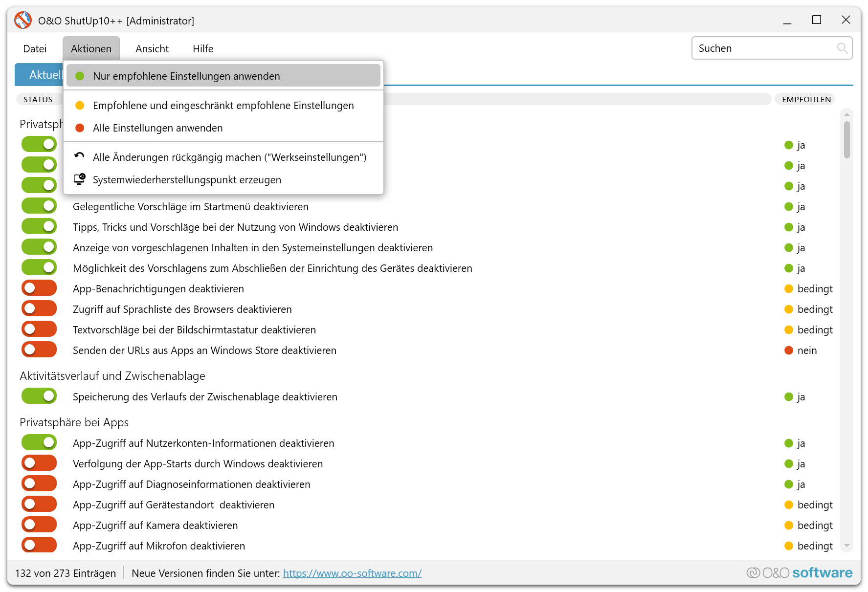Click the red dot beside Alle Einstellungen anwenden
The image size is (868, 592).
coord(80,128)
